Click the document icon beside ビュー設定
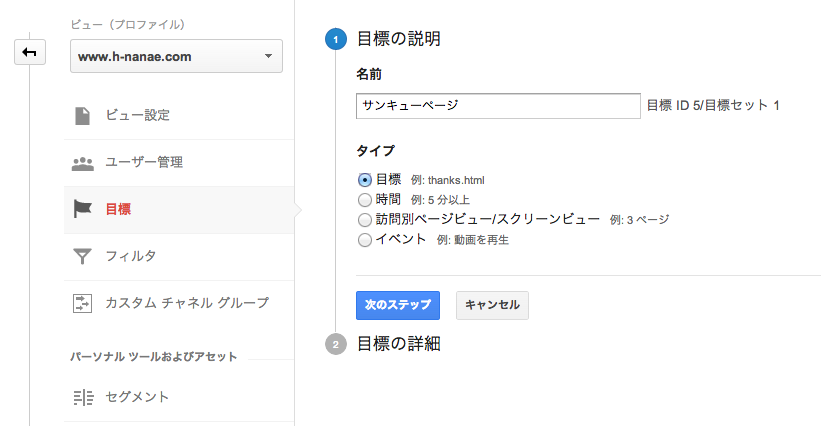 point(82,116)
